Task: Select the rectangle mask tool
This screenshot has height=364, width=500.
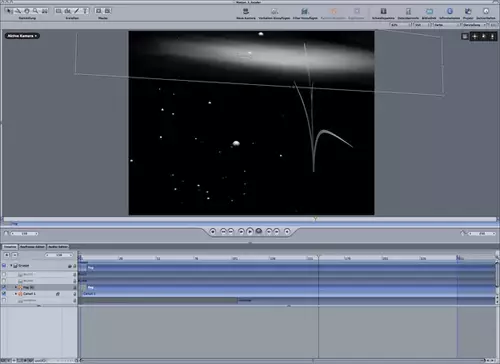Action: point(99,11)
